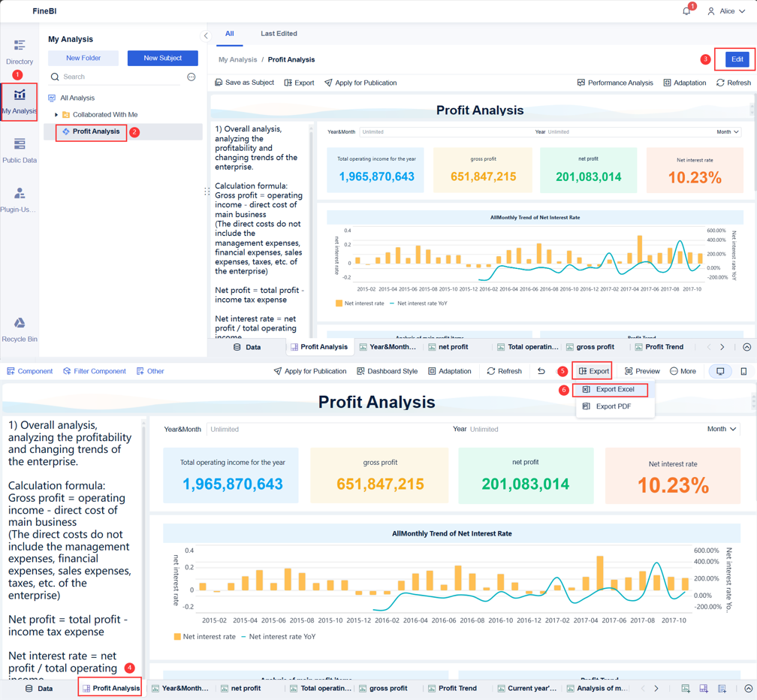
Task: Expand the Alice account menu
Action: [x=728, y=11]
